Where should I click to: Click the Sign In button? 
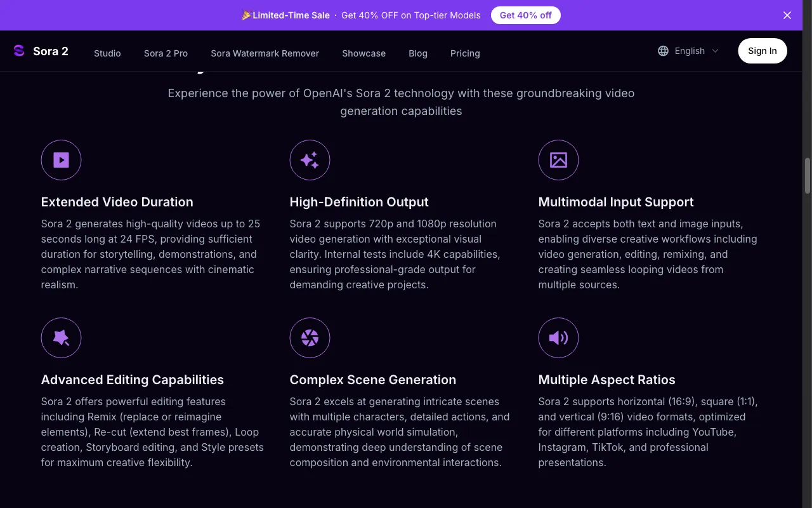[x=763, y=51]
